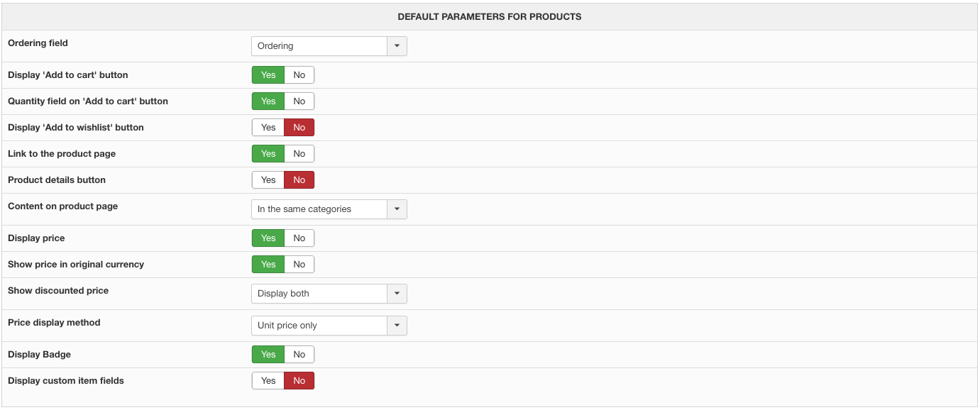980x410 pixels.
Task: Click the 'Unit price only' select box
Action: point(329,326)
